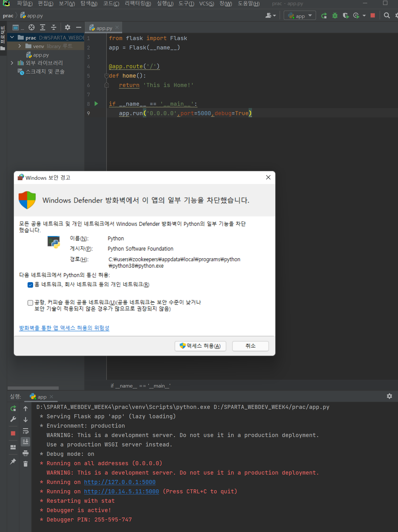Open the 파일(F) menu
This screenshot has height=532, width=398.
point(25,4)
